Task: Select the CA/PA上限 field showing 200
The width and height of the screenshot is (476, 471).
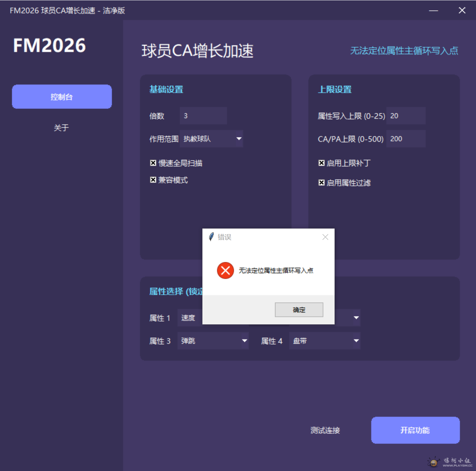Action: (406, 138)
